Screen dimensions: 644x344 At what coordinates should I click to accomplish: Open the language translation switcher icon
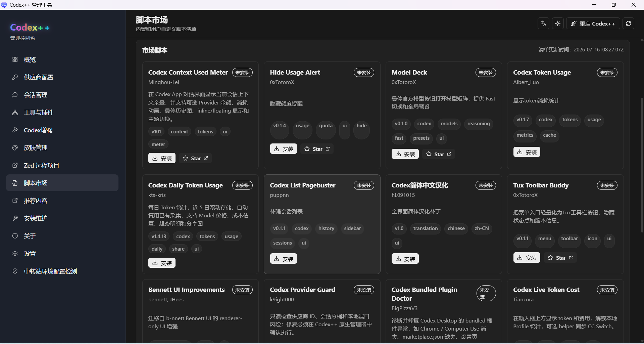coord(544,24)
